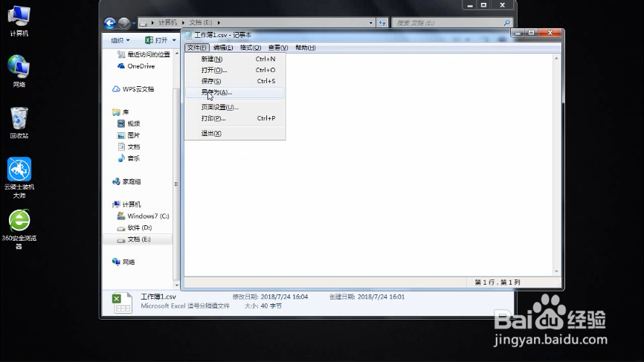This screenshot has width=644, height=362.
Task: Select OneDrive in Explorer sidebar
Action: [136, 65]
